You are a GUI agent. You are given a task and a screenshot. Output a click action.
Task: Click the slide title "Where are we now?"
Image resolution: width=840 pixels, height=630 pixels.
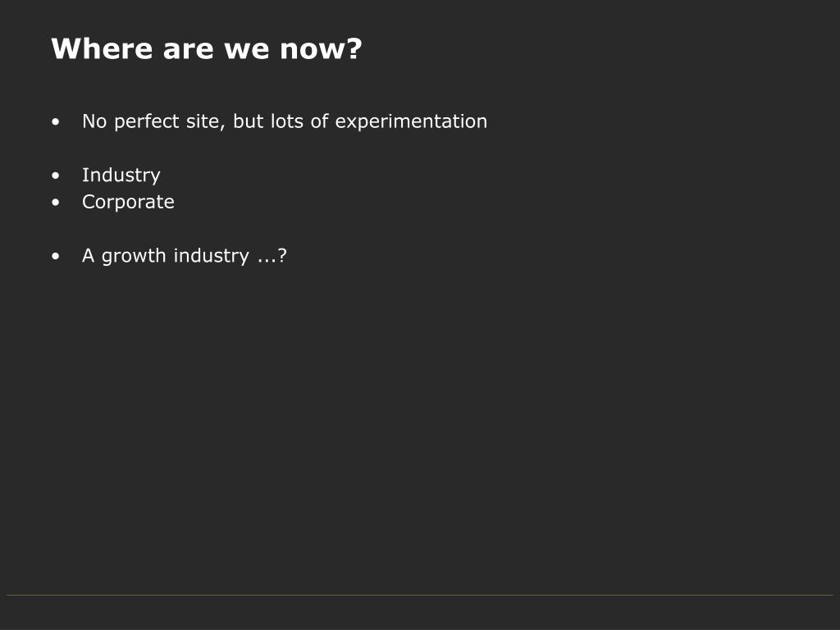pyautogui.click(x=207, y=48)
